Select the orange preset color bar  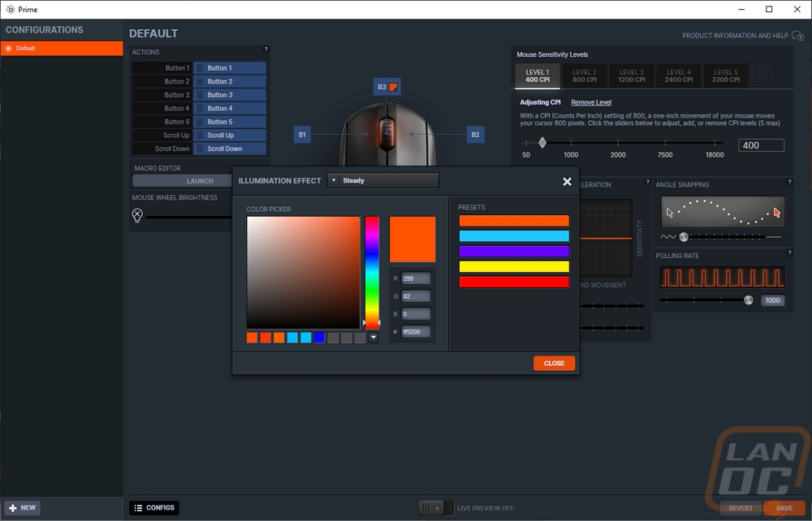(x=514, y=221)
